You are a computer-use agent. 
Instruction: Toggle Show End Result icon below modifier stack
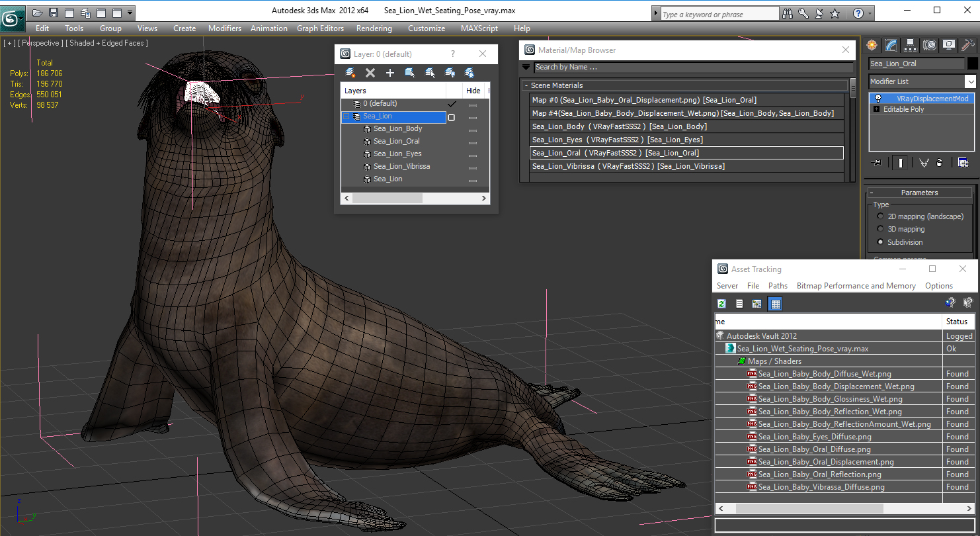[x=900, y=162]
